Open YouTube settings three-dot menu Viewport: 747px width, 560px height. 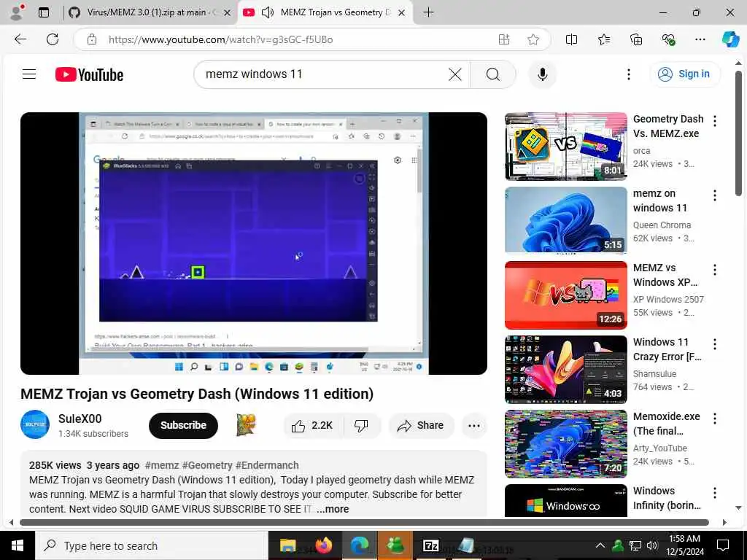tap(629, 74)
